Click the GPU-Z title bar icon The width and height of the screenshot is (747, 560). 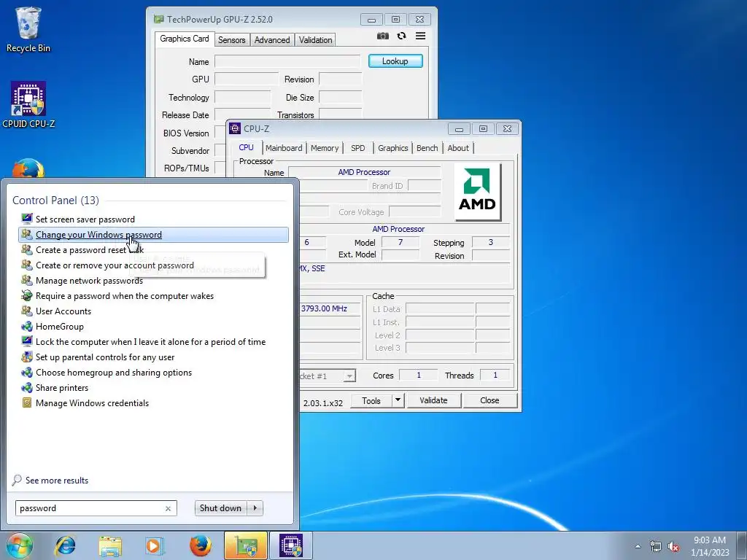(158, 20)
